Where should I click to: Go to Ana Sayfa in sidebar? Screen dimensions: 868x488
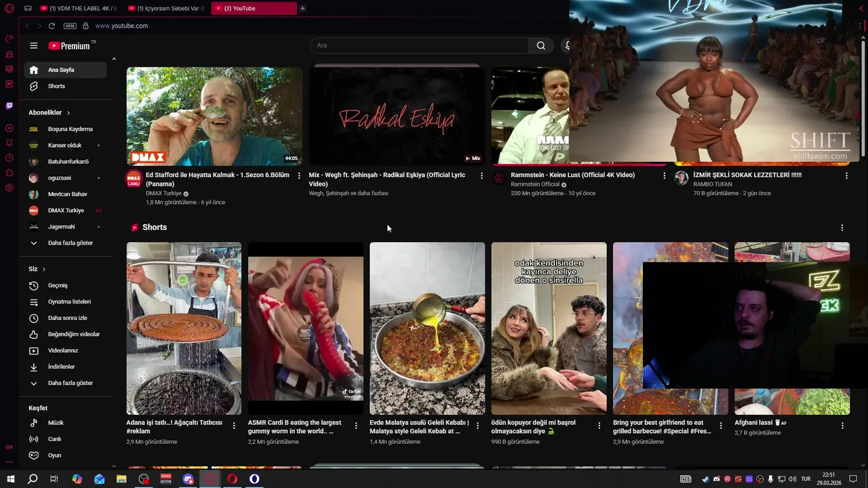click(65, 70)
